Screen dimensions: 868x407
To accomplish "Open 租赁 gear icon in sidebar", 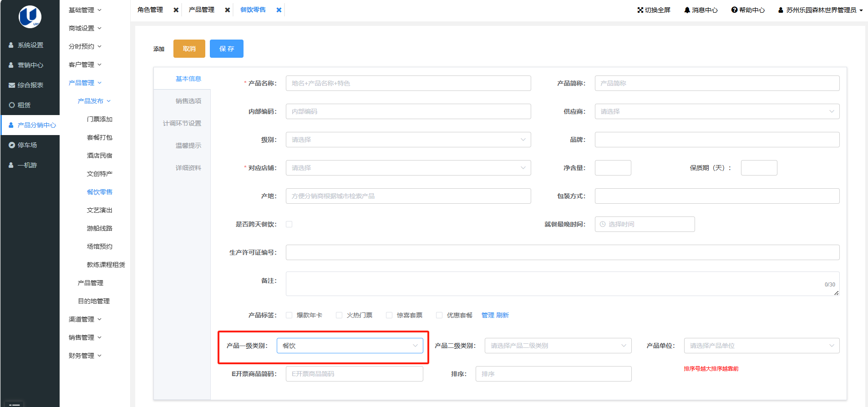I will (x=12, y=105).
